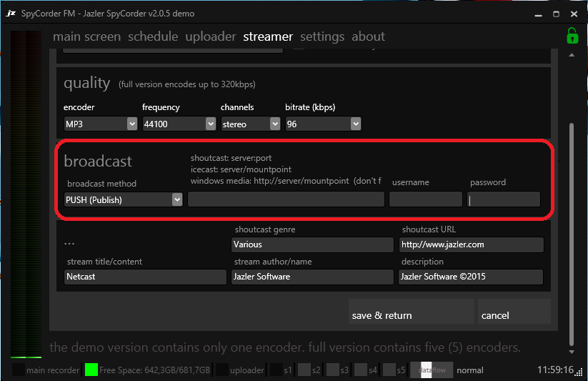Open the encoder MP3 dropdown
The width and height of the screenshot is (588, 381).
pyautogui.click(x=132, y=124)
